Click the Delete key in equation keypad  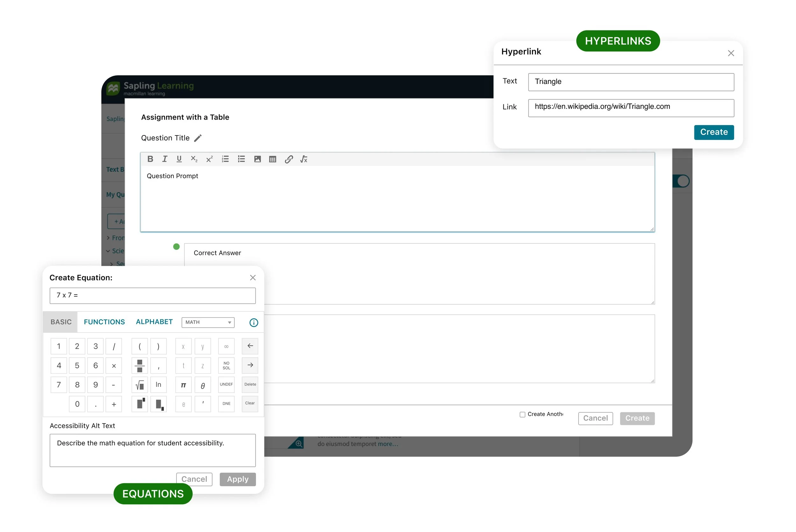pyautogui.click(x=250, y=385)
